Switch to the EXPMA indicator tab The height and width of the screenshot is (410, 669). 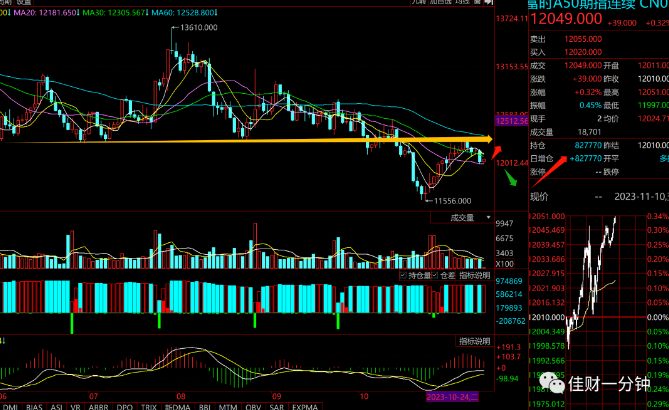coord(305,407)
